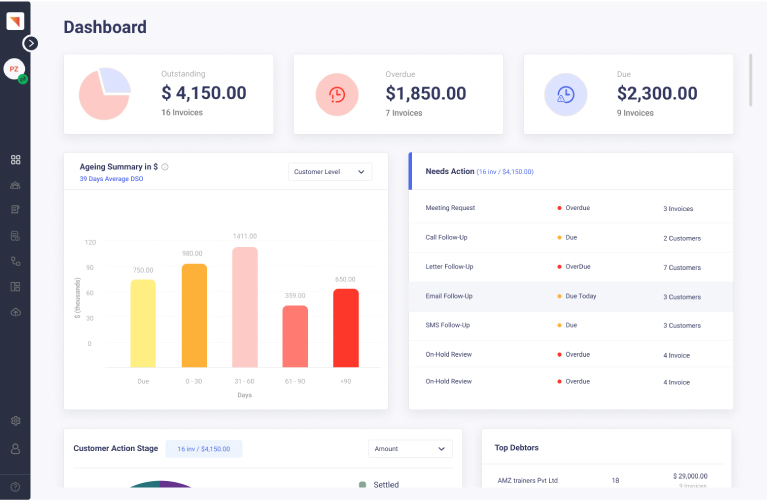Screen dimensions: 767x501
Task: Click the Needs Action 16 inv / $4,150.00 link
Action: pyautogui.click(x=505, y=172)
